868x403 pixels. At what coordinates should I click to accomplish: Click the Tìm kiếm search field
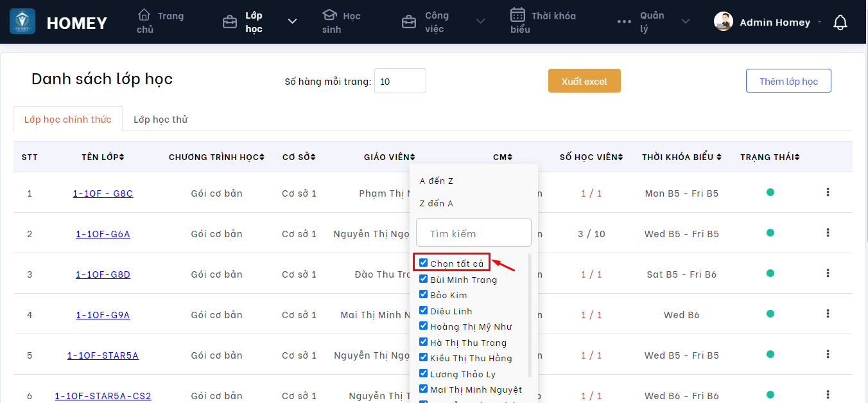[x=474, y=233]
